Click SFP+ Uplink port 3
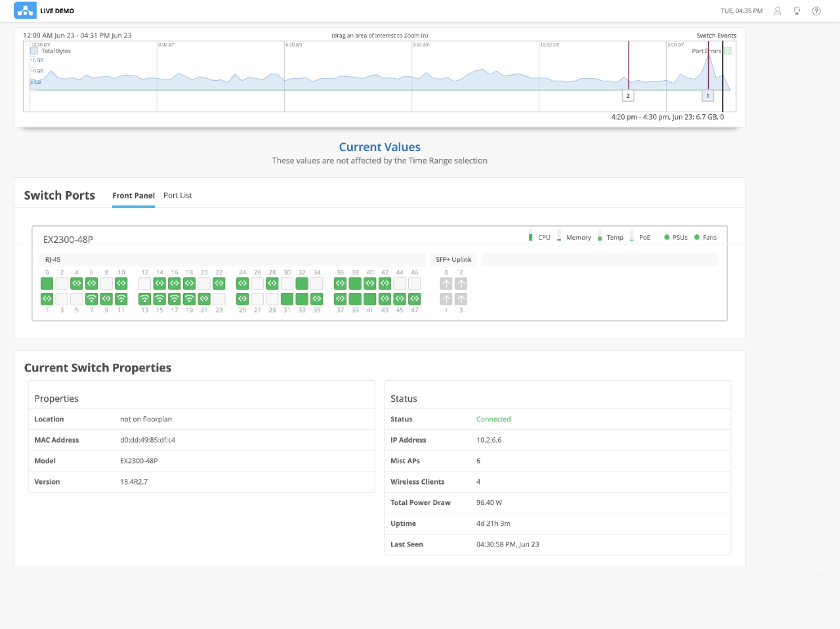This screenshot has width=840, height=629. pyautogui.click(x=461, y=299)
